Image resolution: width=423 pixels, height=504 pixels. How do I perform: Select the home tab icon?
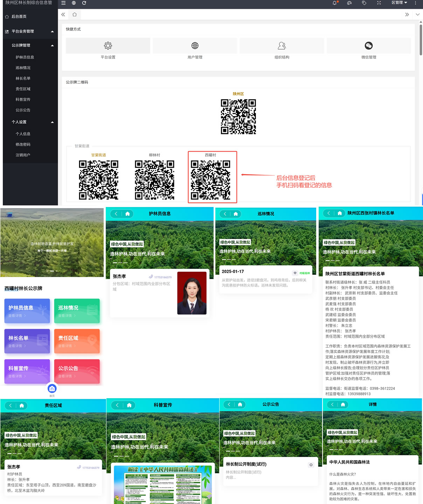tap(75, 15)
